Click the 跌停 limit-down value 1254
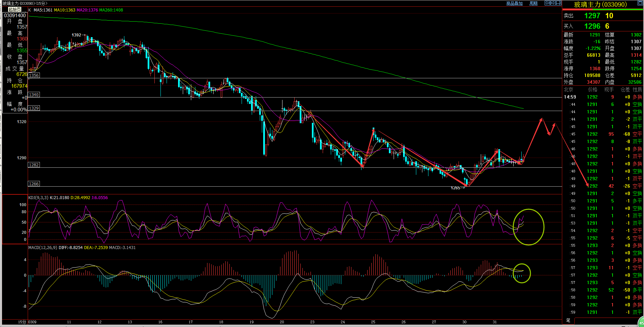The width and height of the screenshot is (644, 327). click(x=636, y=69)
